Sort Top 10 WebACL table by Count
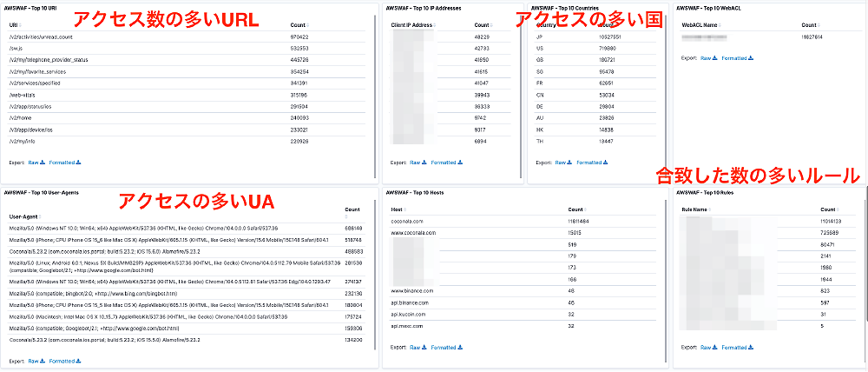Viewport: 868px width, 372px height. coord(811,25)
